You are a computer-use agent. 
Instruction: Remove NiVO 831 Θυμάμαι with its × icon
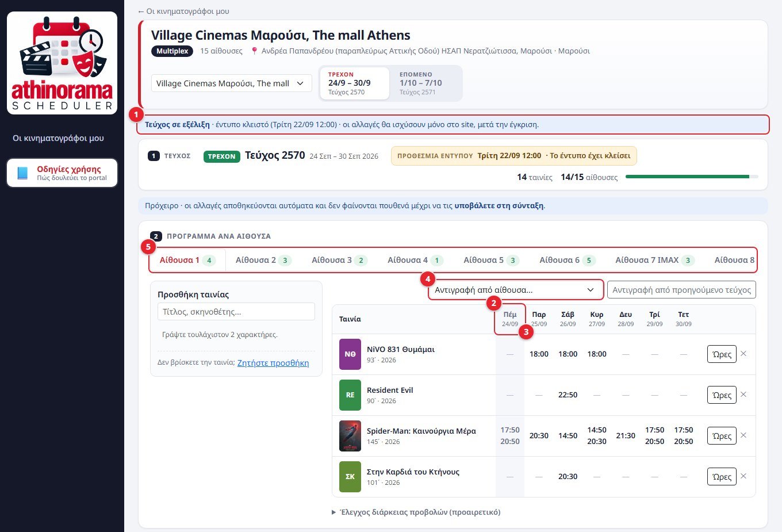pos(743,354)
